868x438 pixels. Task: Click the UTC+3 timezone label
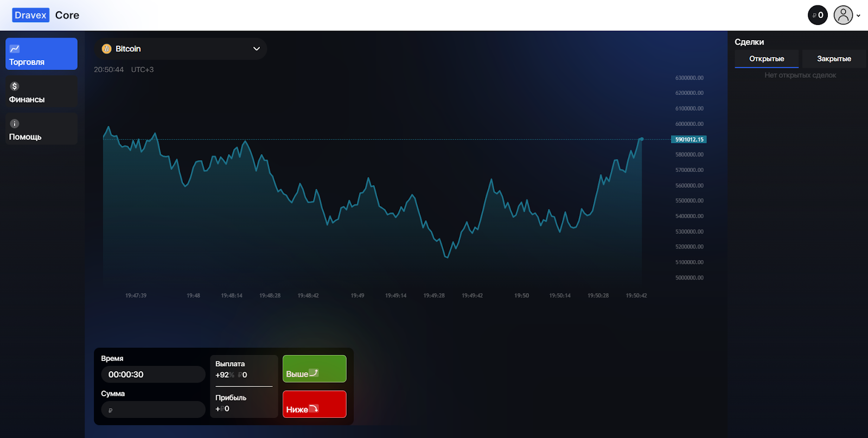click(142, 69)
